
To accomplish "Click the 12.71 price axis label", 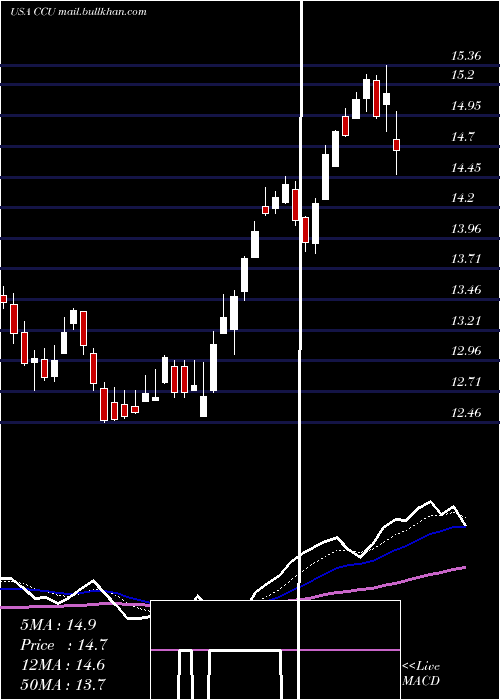I will [x=466, y=382].
